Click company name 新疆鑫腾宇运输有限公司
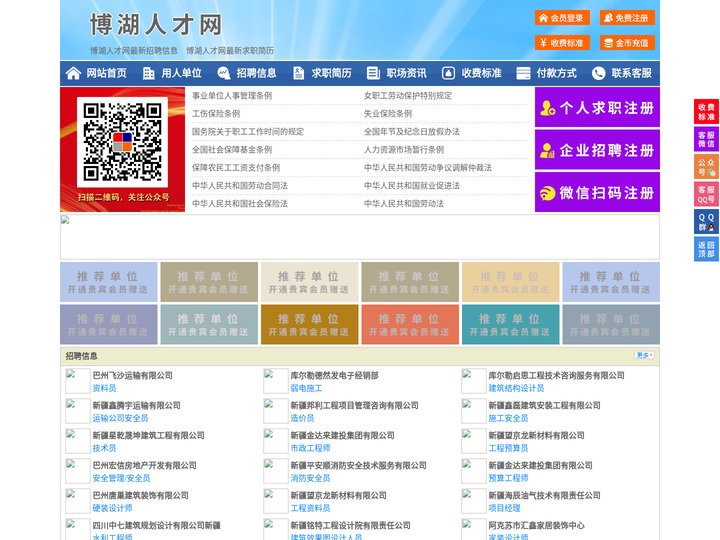Image resolution: width=720 pixels, height=540 pixels. click(136, 405)
